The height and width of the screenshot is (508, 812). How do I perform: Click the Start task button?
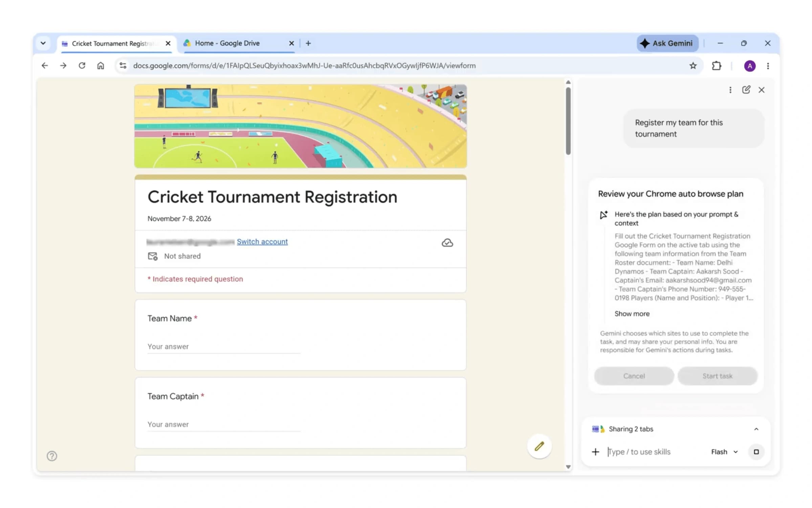(717, 376)
